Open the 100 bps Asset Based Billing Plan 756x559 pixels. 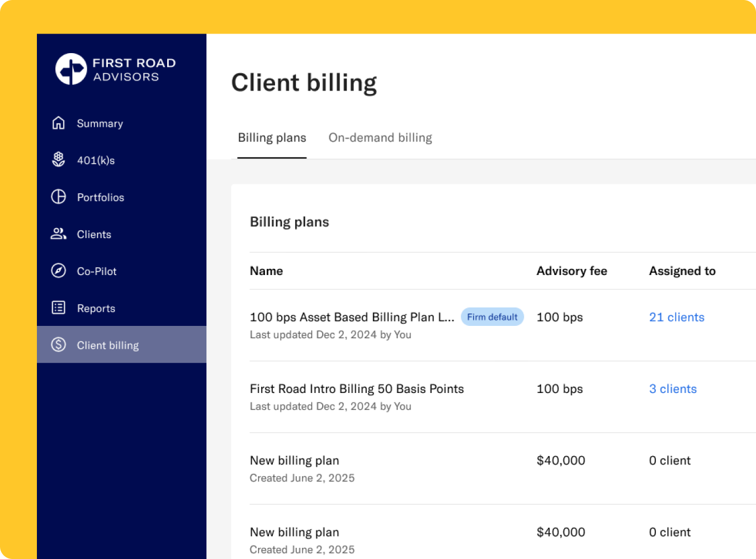click(352, 318)
